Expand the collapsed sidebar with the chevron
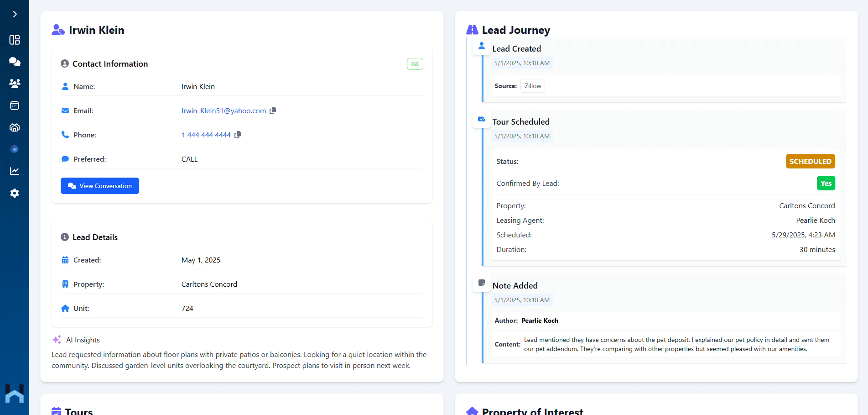868x415 pixels. point(15,14)
